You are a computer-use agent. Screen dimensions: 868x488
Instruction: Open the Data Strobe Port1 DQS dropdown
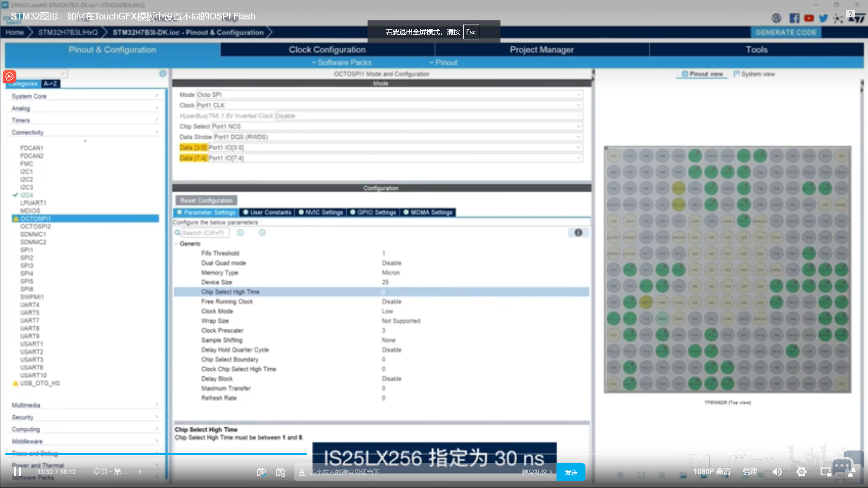tap(398, 137)
